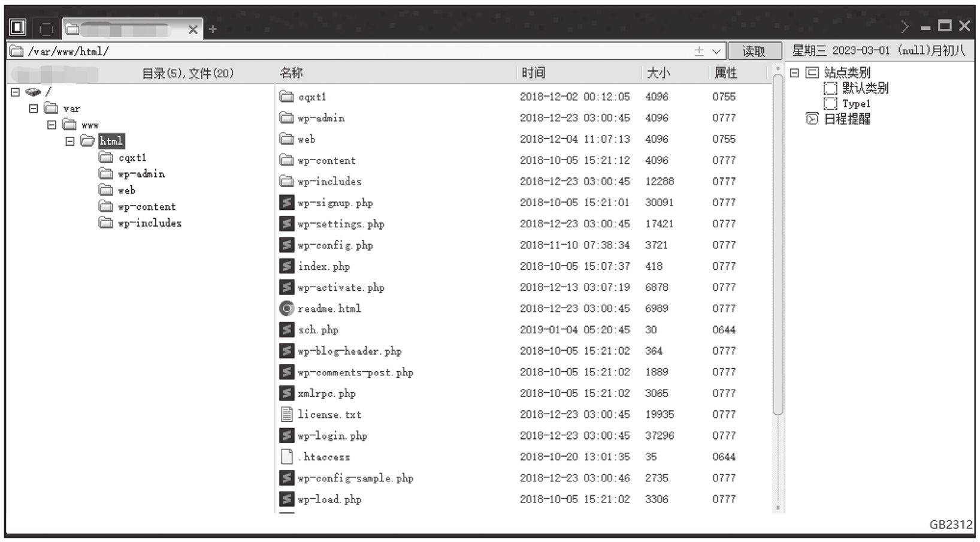
Task: Click wp-settings.php file icon
Action: pyautogui.click(x=287, y=224)
